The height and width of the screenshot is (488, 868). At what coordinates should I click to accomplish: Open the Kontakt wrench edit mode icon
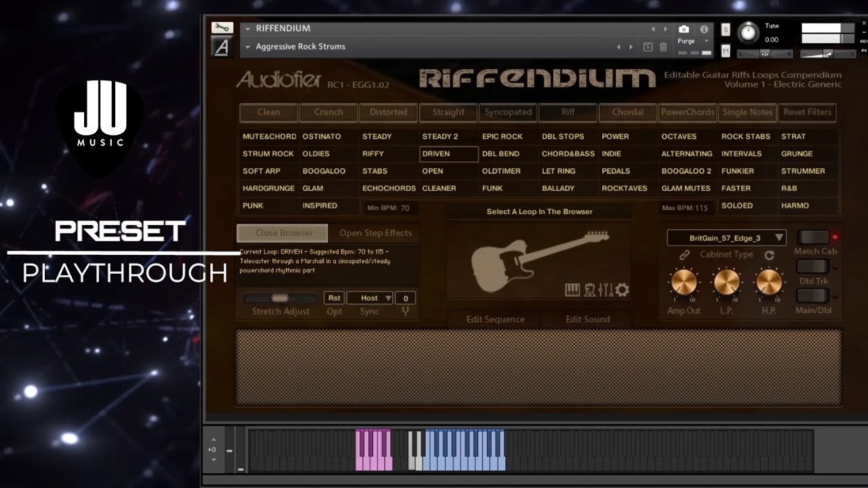(x=222, y=28)
